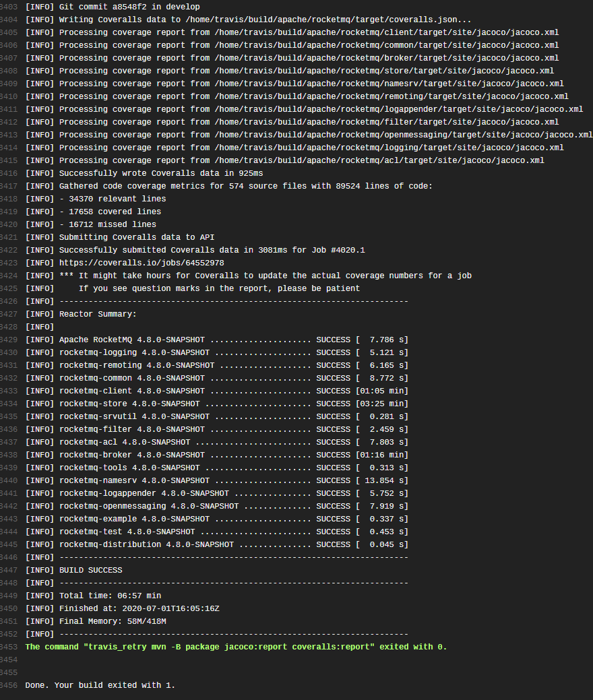The width and height of the screenshot is (593, 700).
Task: Select the rocketmq-test SUCCESS row
Action: click(216, 532)
